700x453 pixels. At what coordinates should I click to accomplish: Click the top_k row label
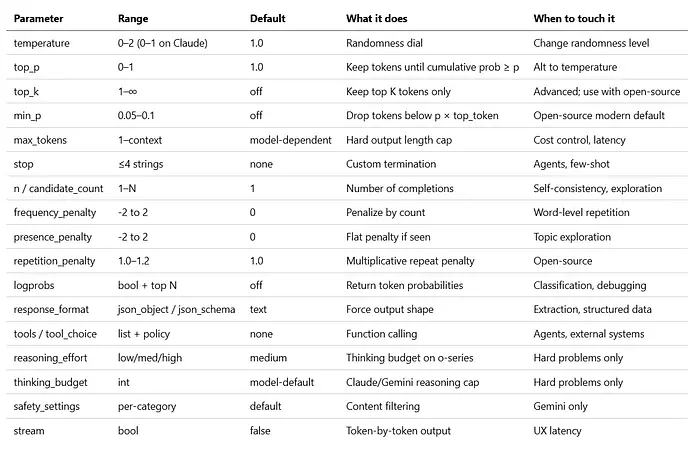[29, 92]
